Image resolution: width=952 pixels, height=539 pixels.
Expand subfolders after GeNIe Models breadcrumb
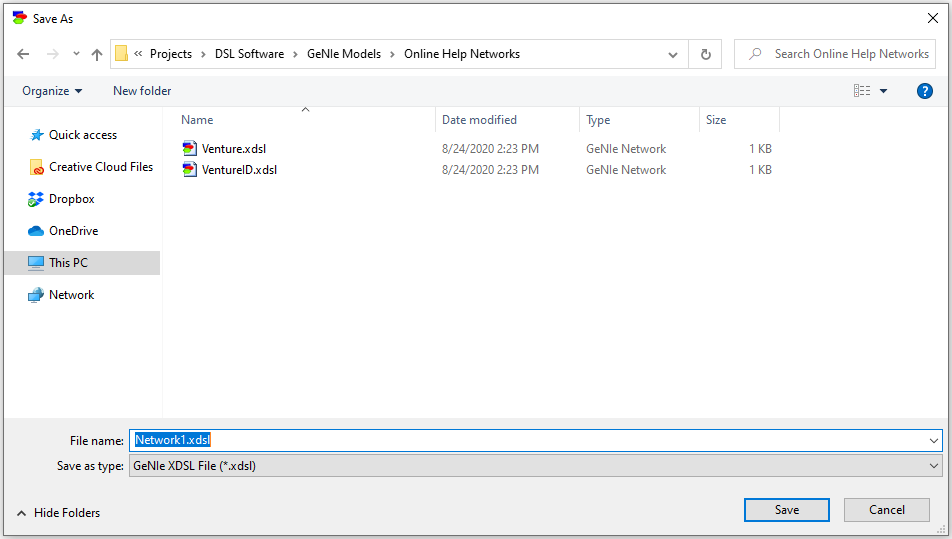tap(392, 54)
